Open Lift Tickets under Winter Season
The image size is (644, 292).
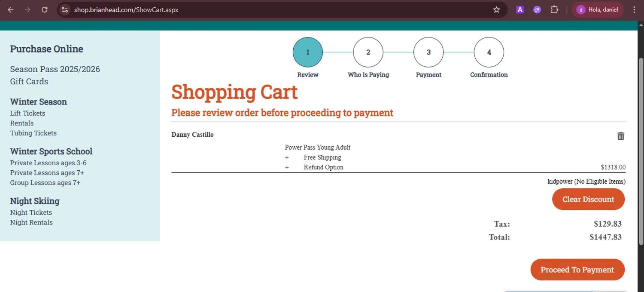[27, 113]
